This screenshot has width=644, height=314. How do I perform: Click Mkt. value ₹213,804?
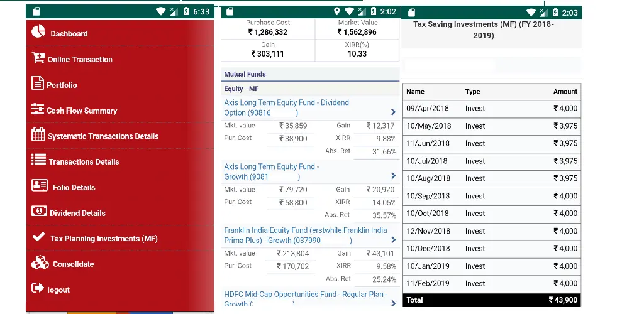(293, 253)
